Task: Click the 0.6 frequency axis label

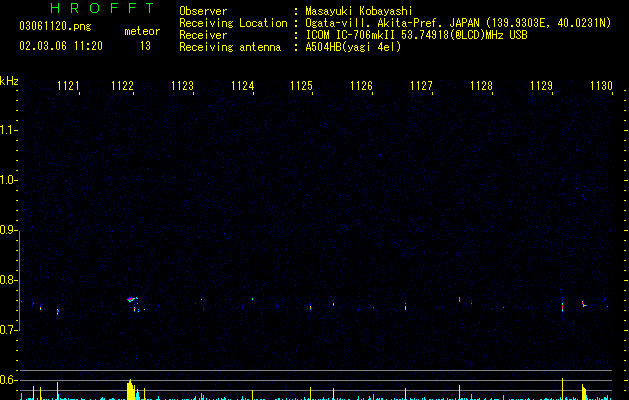Action: (8, 380)
